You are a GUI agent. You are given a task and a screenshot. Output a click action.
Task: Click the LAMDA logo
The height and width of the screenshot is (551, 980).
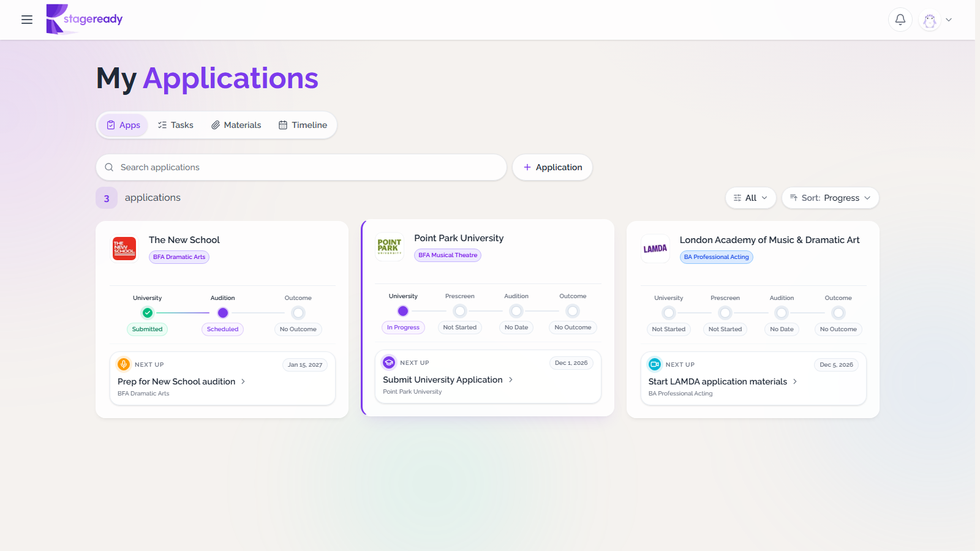click(x=655, y=249)
